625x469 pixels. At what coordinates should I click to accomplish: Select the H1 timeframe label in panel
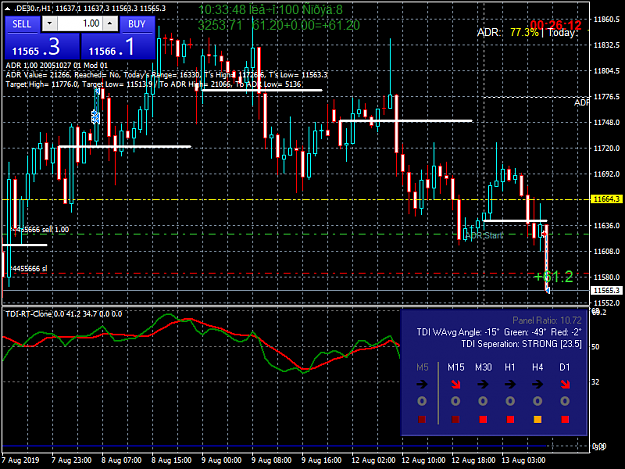(510, 367)
